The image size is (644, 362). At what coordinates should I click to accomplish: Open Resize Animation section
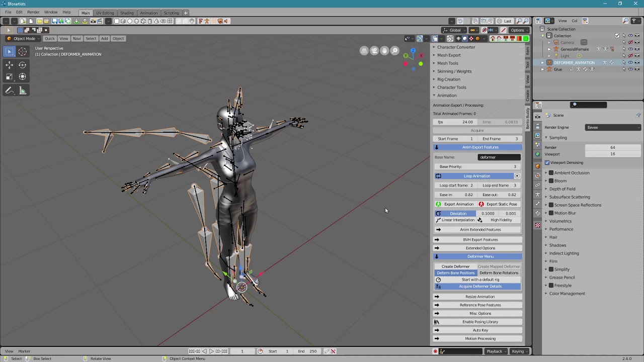[477, 297]
